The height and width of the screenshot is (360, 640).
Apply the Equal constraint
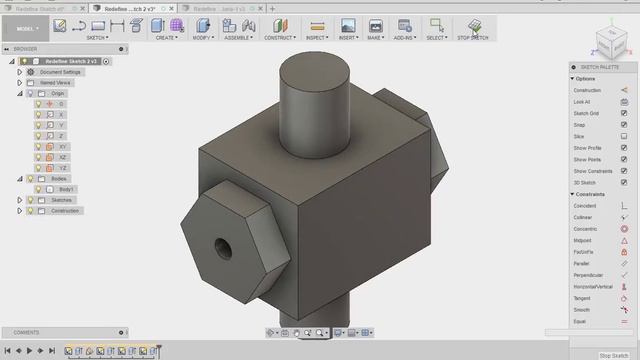point(624,322)
